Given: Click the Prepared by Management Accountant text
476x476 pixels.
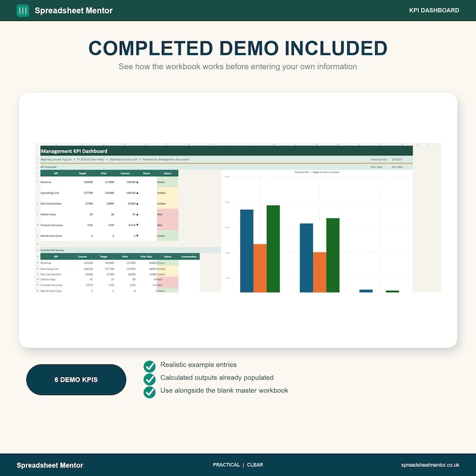Looking at the screenshot, I should pyautogui.click(x=165, y=159).
